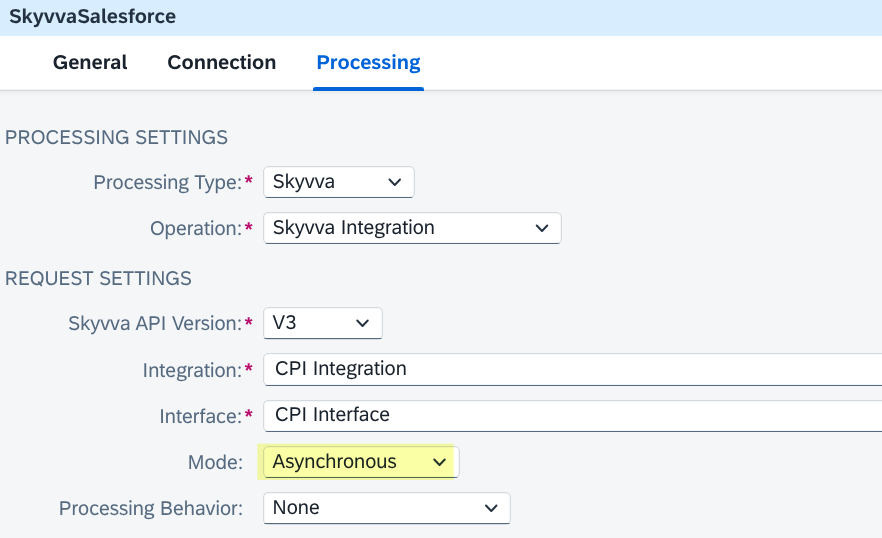Screen dimensions: 882x538
Task: Click the Integration label
Action: 192,370
